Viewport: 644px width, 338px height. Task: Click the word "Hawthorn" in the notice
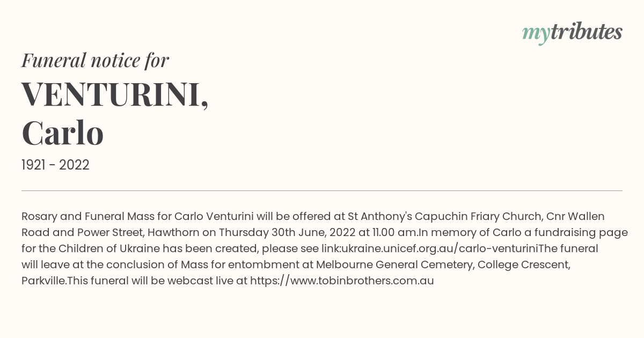click(173, 232)
